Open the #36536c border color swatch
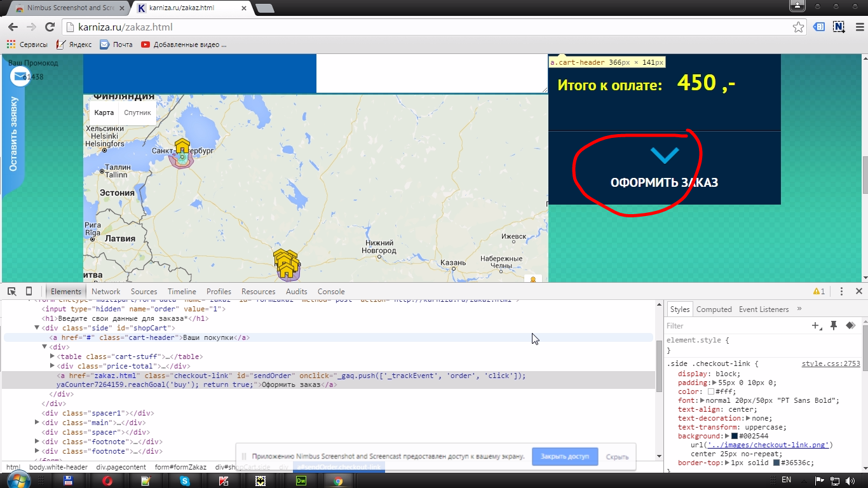868x488 pixels. [776, 463]
